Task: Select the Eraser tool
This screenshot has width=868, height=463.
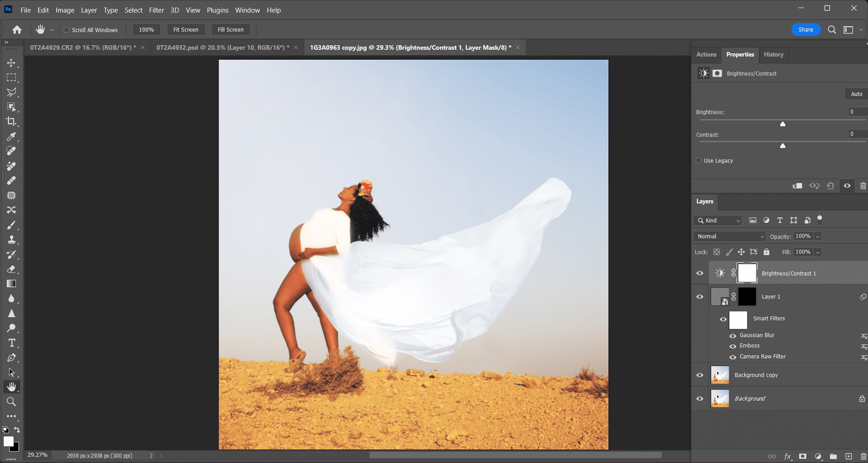Action: (x=11, y=269)
